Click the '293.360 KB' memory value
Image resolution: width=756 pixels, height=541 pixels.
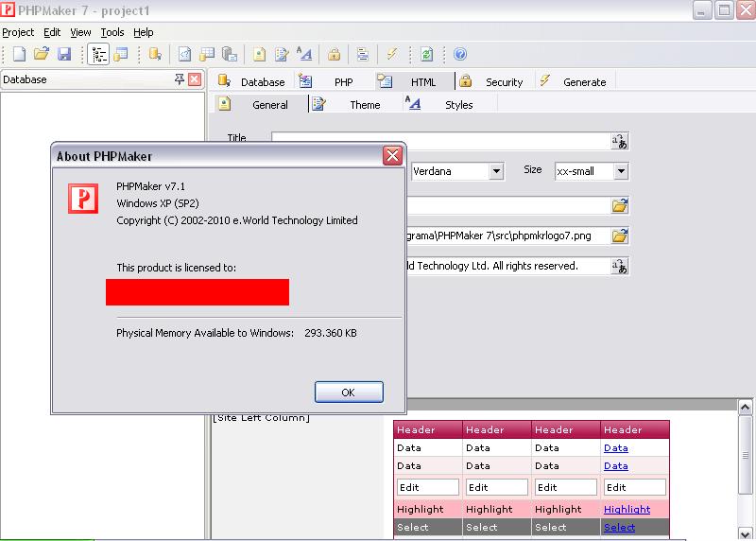[x=330, y=333]
